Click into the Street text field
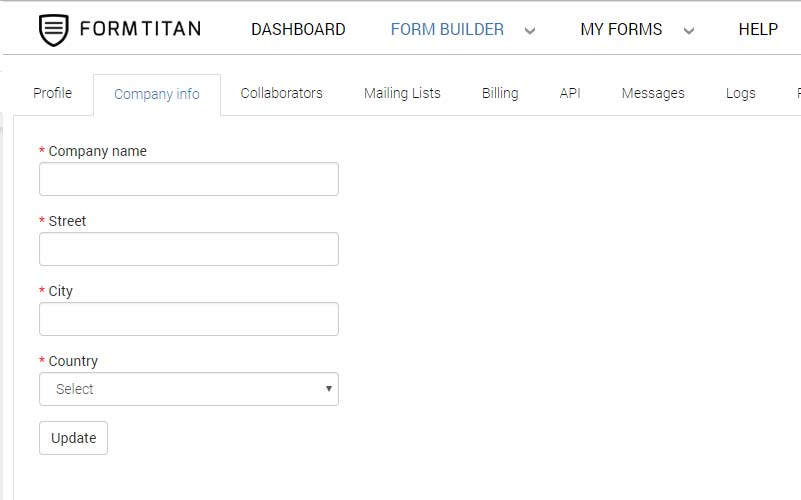Viewport: 801px width, 500px height. [x=189, y=249]
